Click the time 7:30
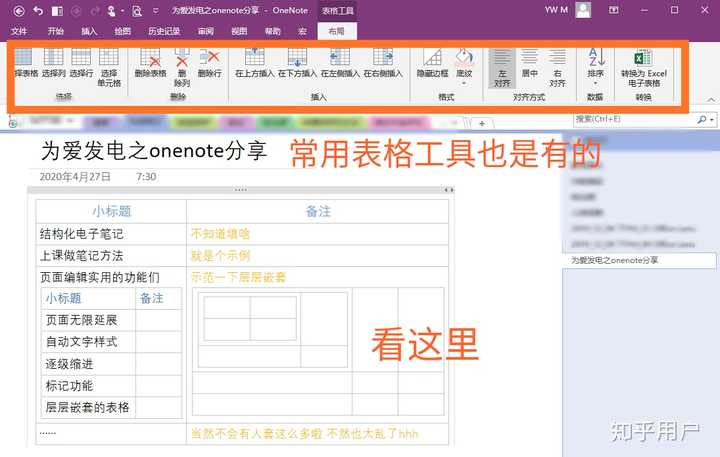This screenshot has height=457, width=720. pyautogui.click(x=146, y=177)
